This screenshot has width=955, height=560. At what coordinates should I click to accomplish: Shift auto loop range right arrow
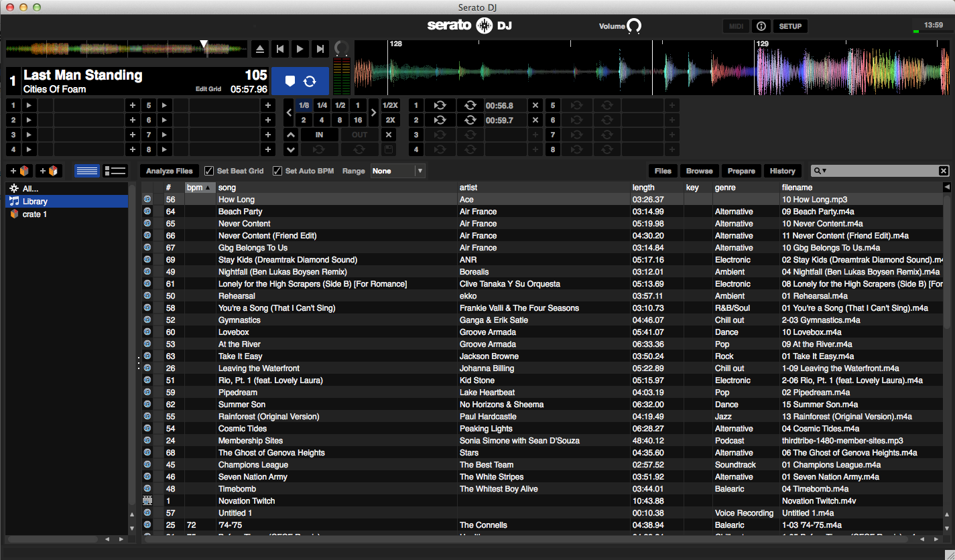[374, 113]
